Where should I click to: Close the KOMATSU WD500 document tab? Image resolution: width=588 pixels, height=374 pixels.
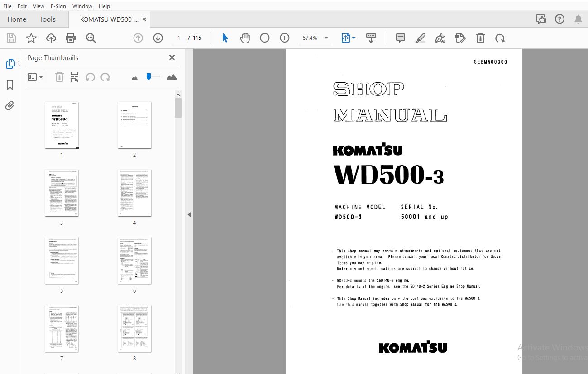point(144,19)
